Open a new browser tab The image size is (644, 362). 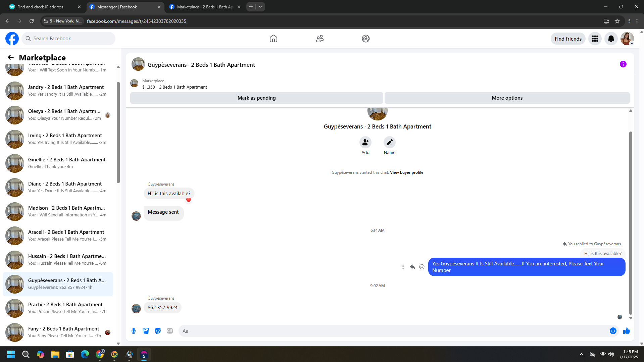coord(251,7)
